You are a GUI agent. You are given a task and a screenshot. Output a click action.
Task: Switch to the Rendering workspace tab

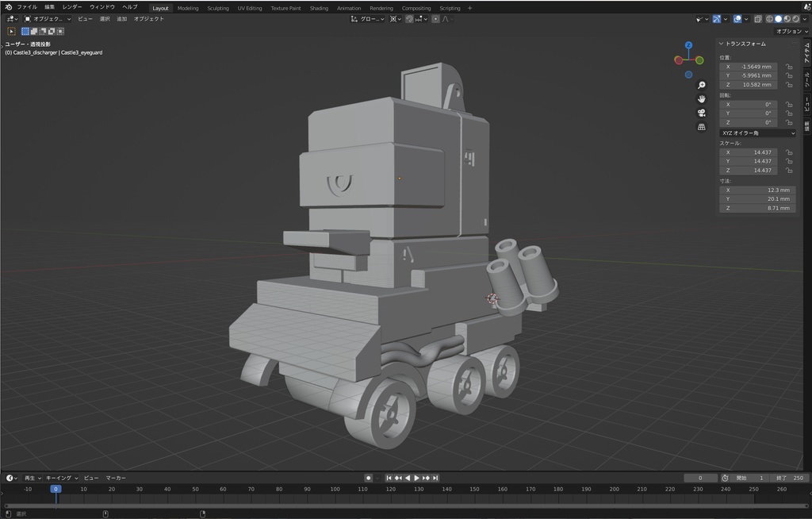coord(381,8)
